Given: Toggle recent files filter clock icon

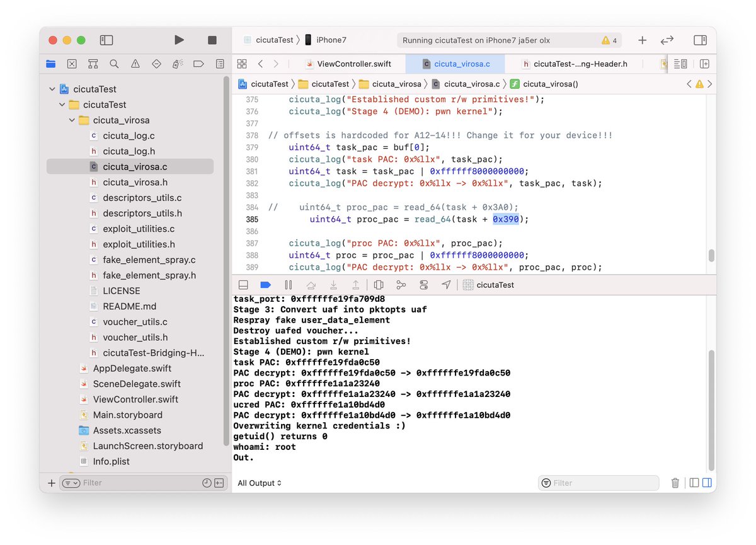Looking at the screenshot, I should click(207, 483).
